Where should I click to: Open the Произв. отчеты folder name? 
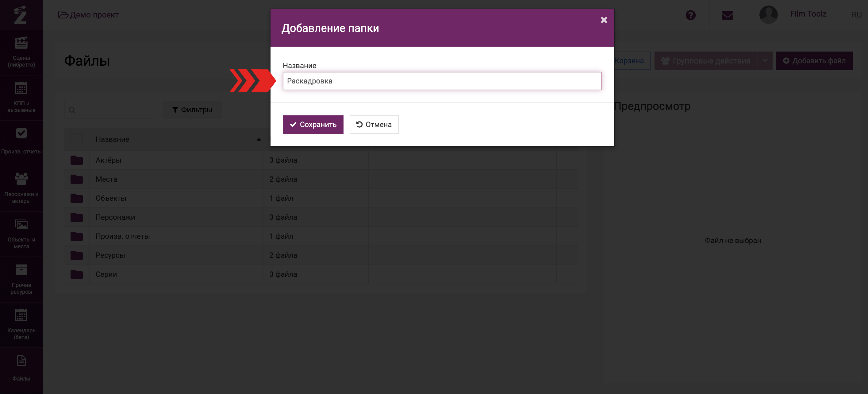click(123, 236)
